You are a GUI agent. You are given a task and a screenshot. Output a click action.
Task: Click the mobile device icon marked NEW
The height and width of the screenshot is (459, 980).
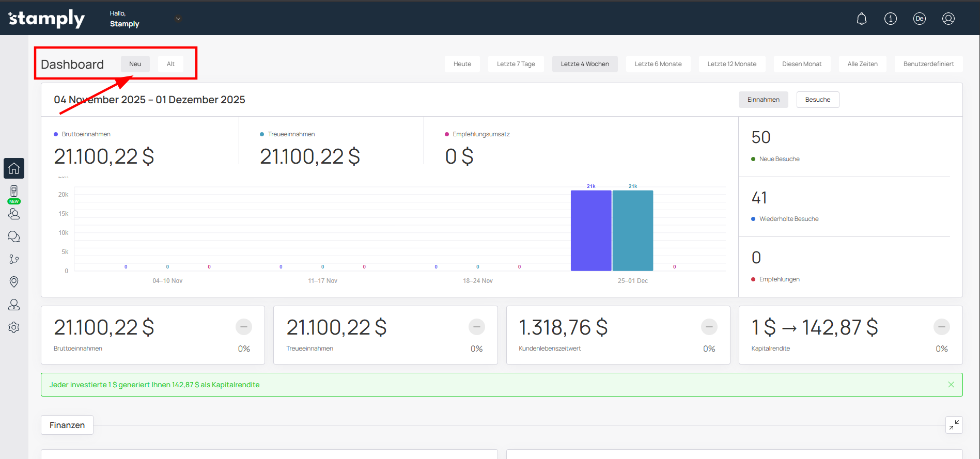click(x=14, y=192)
